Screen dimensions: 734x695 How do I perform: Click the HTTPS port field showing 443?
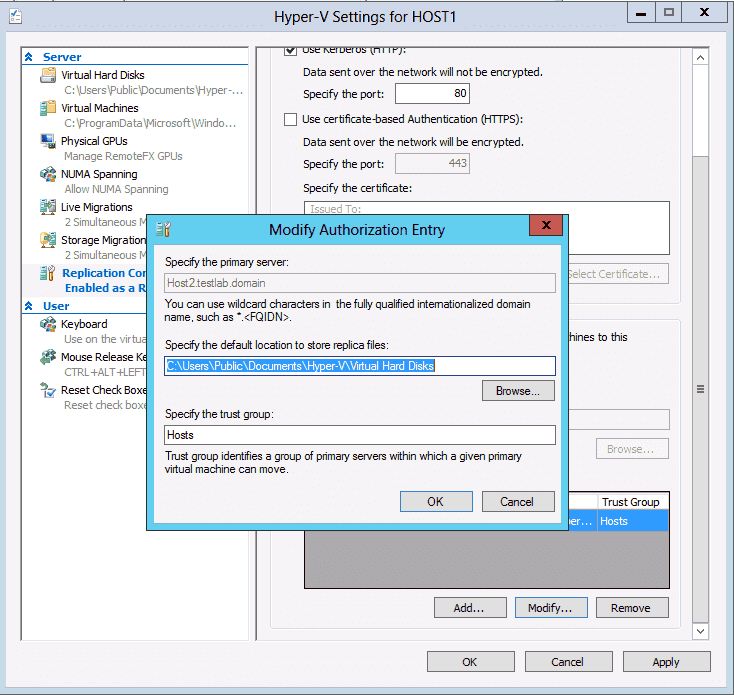(x=432, y=164)
